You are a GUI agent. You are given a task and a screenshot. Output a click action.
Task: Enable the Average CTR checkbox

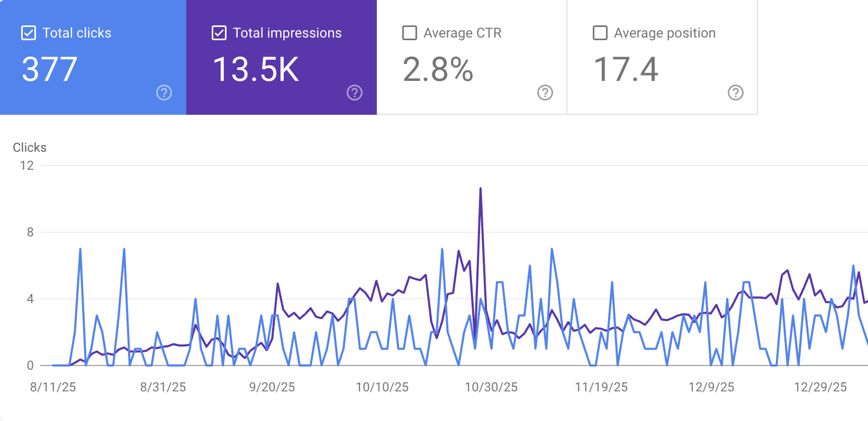point(410,33)
